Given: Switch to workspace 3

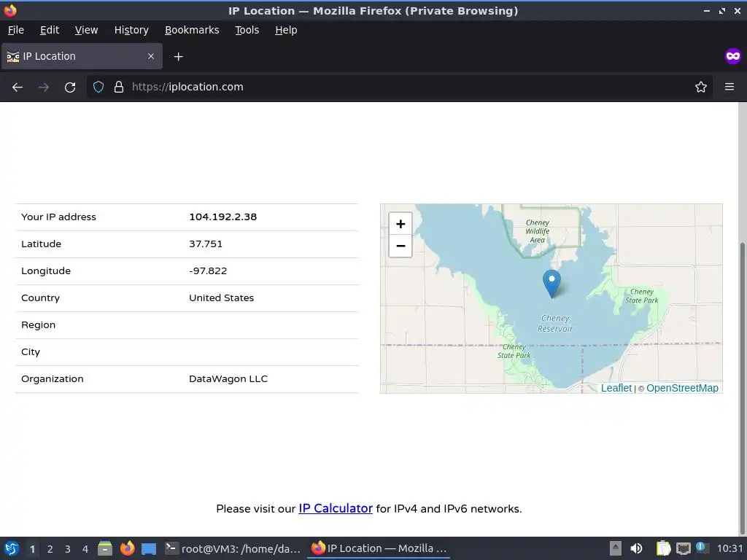Looking at the screenshot, I should tap(68, 549).
